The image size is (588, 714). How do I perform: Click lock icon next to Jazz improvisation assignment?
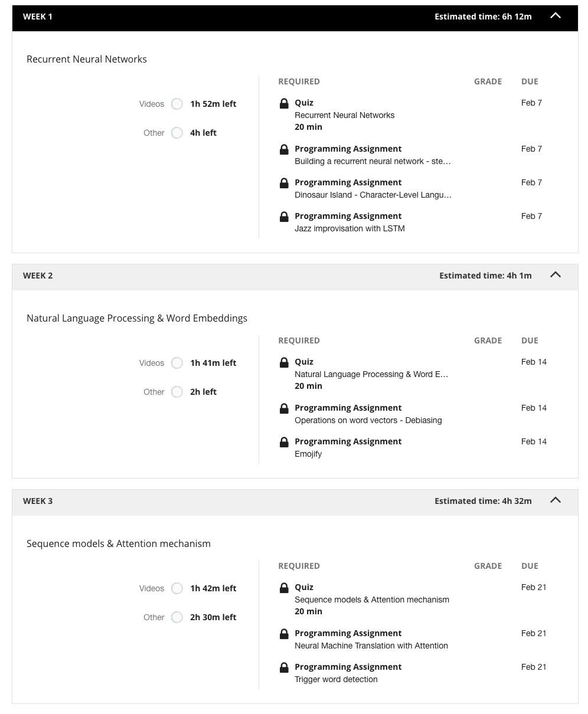click(284, 217)
